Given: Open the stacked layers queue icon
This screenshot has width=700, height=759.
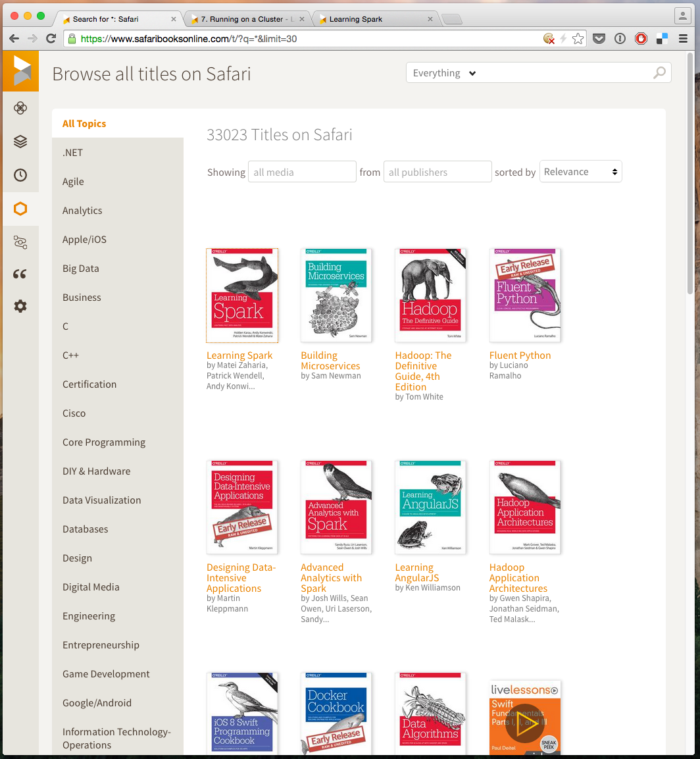Looking at the screenshot, I should coord(20,142).
